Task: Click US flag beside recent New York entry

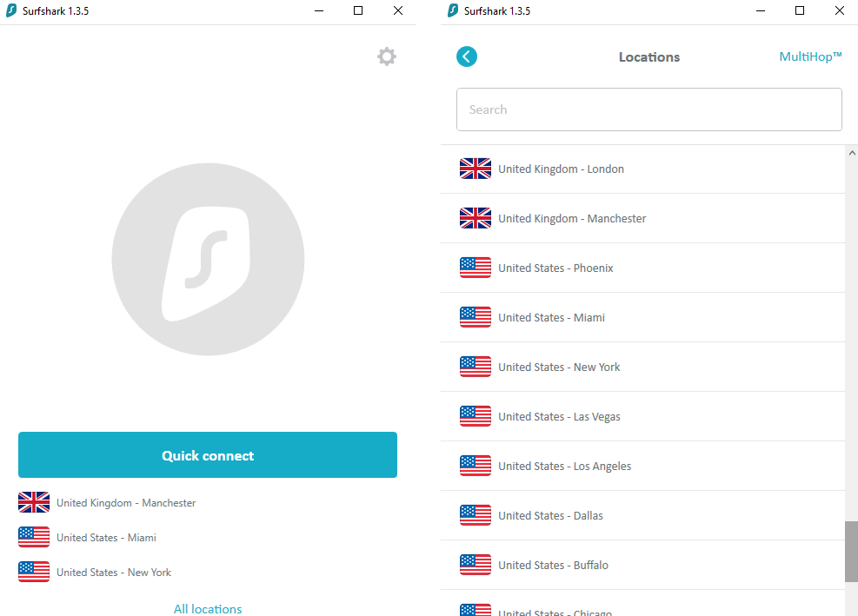Action: point(34,572)
